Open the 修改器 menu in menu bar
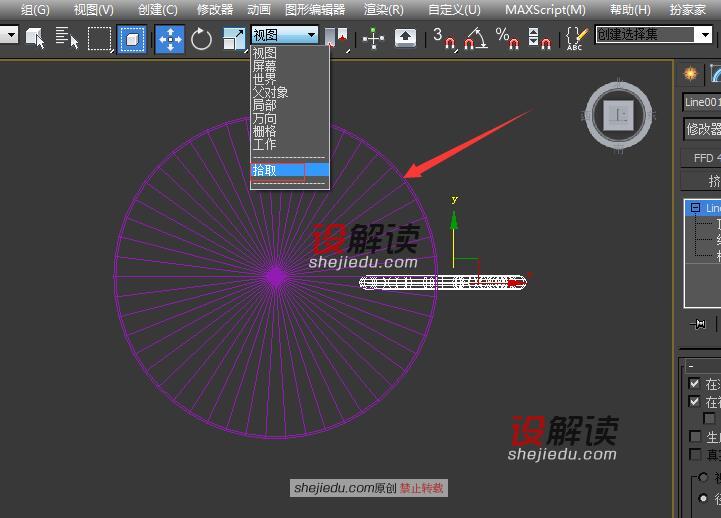 tap(215, 9)
